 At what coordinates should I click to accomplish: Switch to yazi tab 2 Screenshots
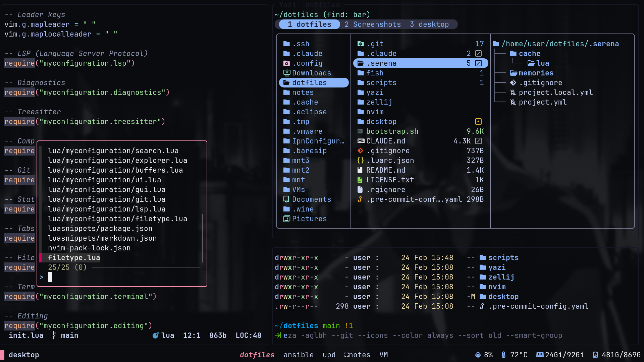click(x=373, y=24)
